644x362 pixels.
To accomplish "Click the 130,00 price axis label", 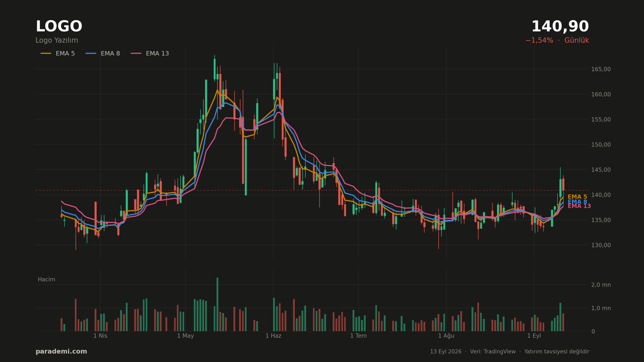I will 601,245.
